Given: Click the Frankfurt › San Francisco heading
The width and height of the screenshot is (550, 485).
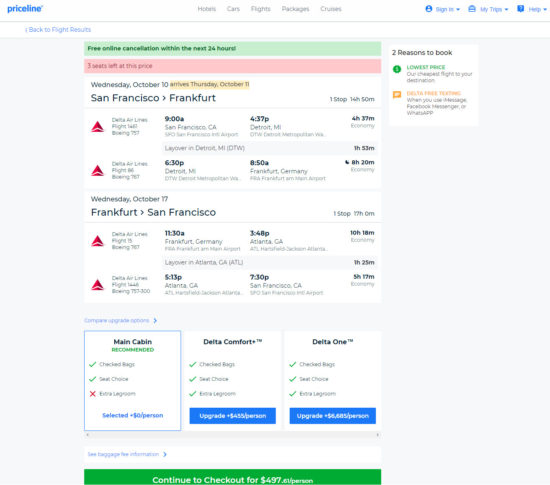Looking at the screenshot, I should coord(153,212).
